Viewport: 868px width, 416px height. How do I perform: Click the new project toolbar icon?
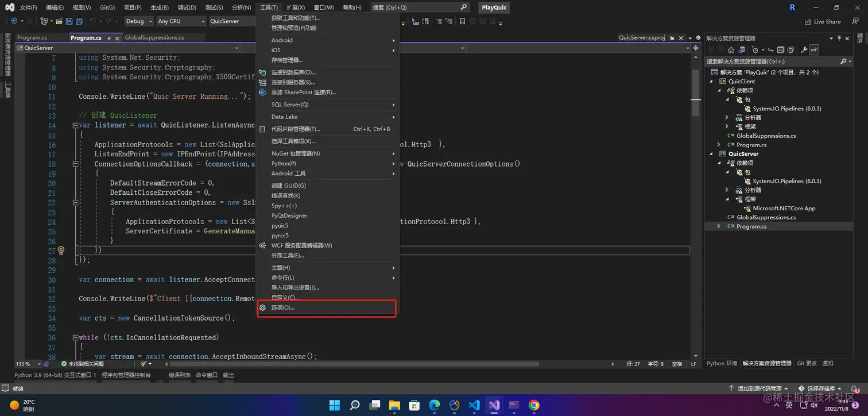coord(44,21)
